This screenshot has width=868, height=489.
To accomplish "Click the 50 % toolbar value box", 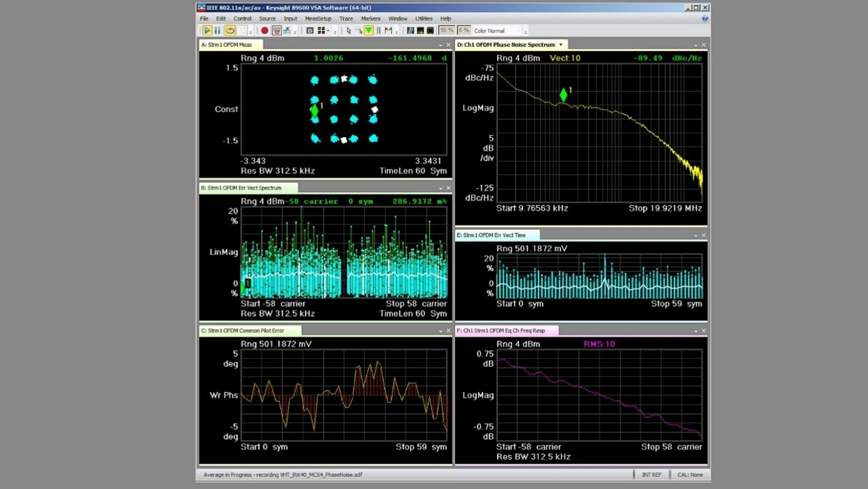I will pos(447,31).
